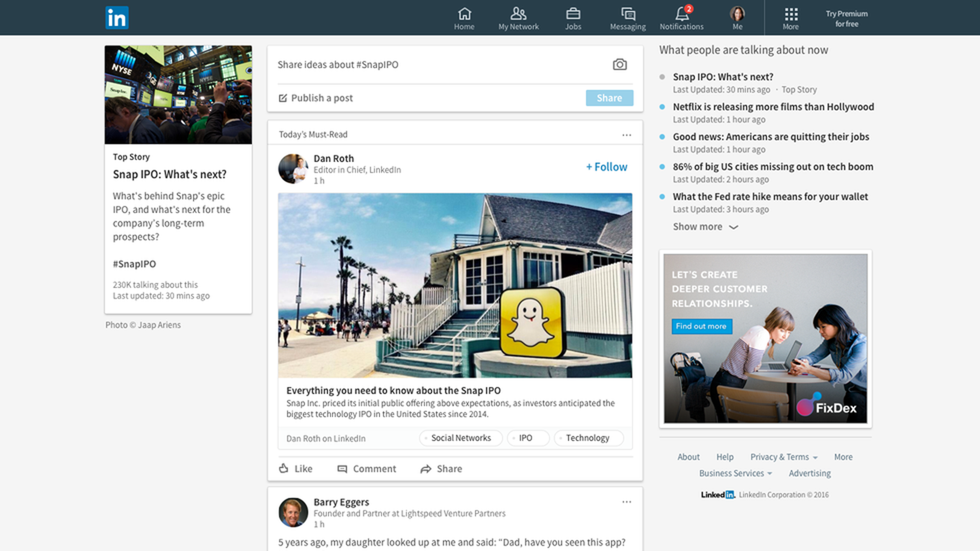Follow Dan Roth
Screen dimensions: 980x551
pyautogui.click(x=606, y=167)
